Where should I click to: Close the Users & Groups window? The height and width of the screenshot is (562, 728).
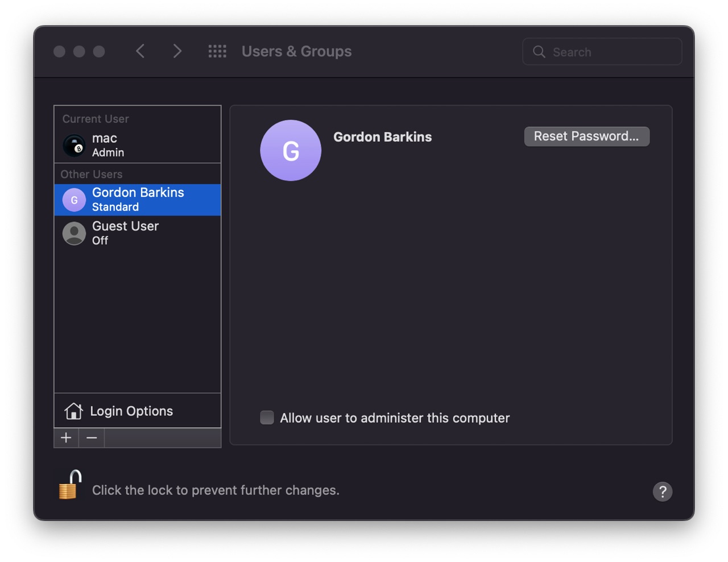pos(59,52)
